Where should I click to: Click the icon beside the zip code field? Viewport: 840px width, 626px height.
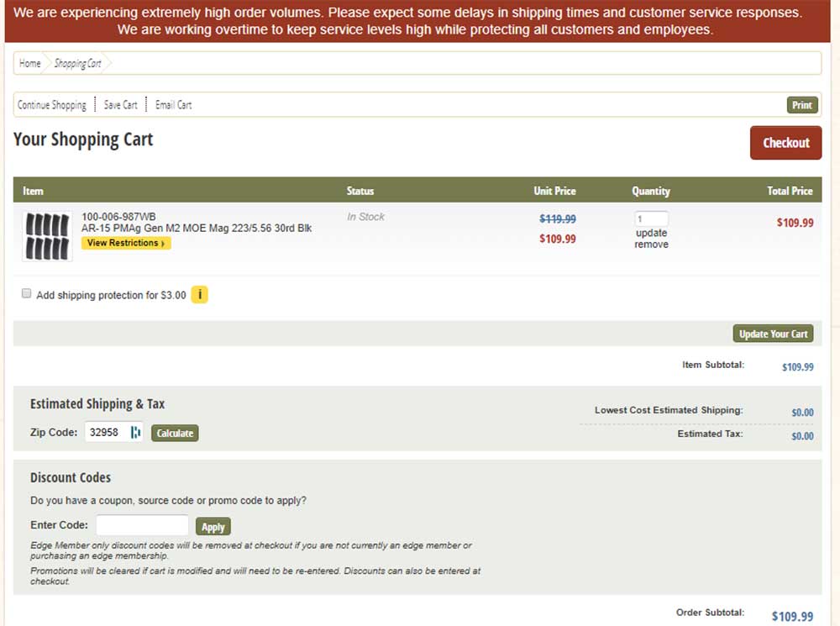click(136, 433)
